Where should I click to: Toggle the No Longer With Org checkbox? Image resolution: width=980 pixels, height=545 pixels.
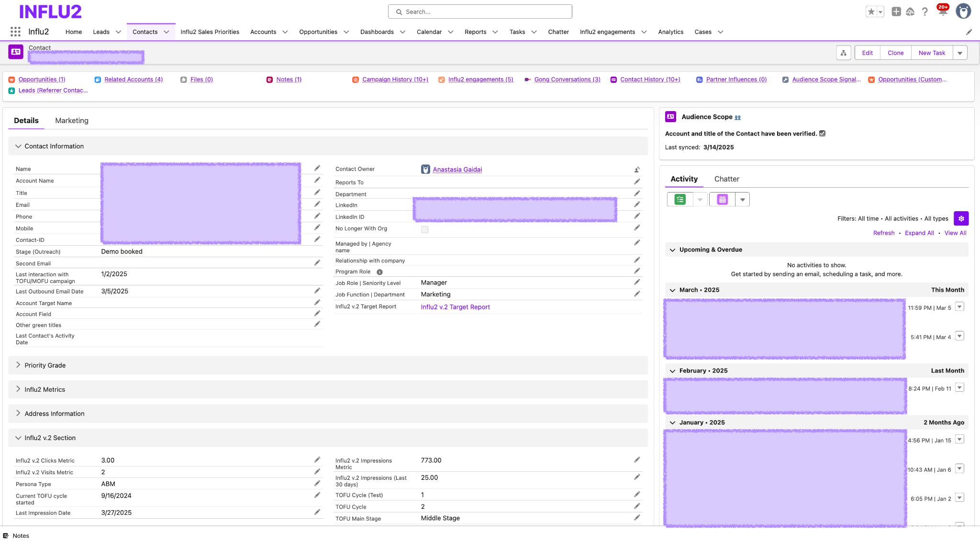(424, 229)
